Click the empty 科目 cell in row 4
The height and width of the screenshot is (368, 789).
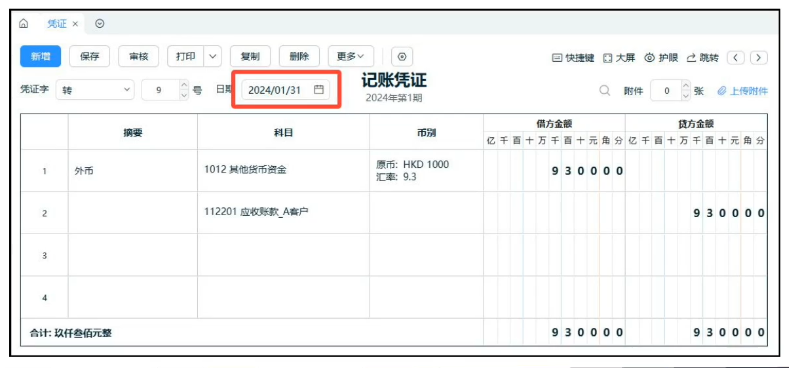[283, 297]
